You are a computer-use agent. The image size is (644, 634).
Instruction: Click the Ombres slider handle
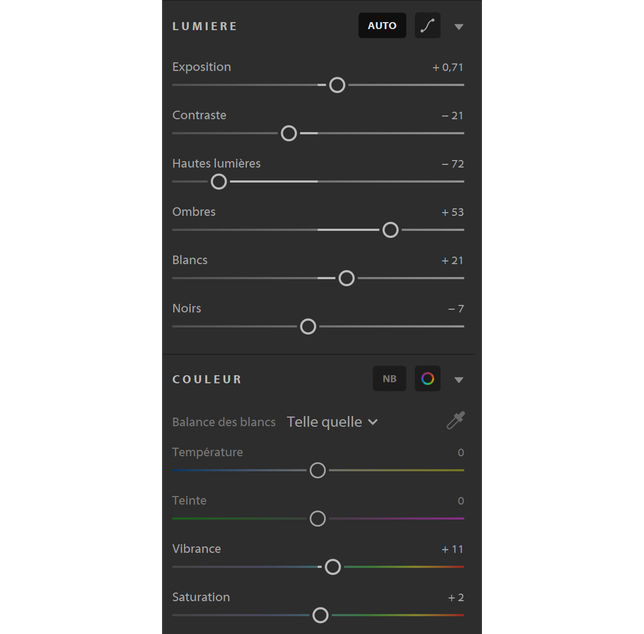(390, 230)
